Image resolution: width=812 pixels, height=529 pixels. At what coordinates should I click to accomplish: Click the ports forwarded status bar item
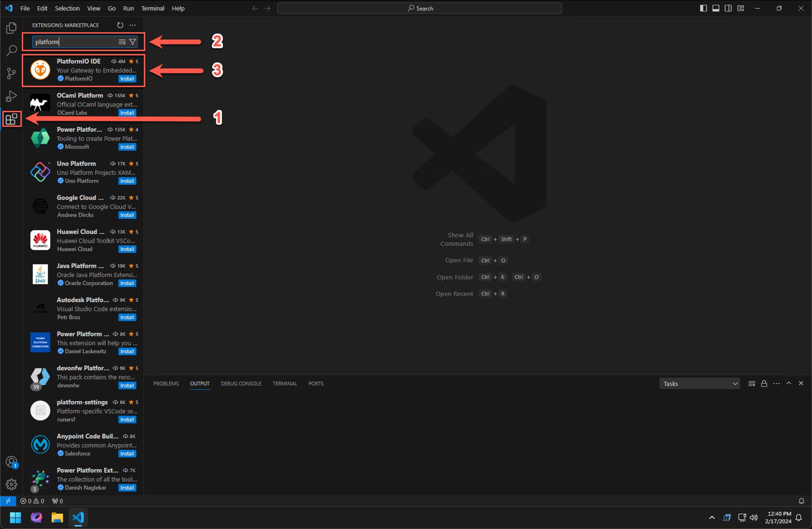tap(57, 501)
